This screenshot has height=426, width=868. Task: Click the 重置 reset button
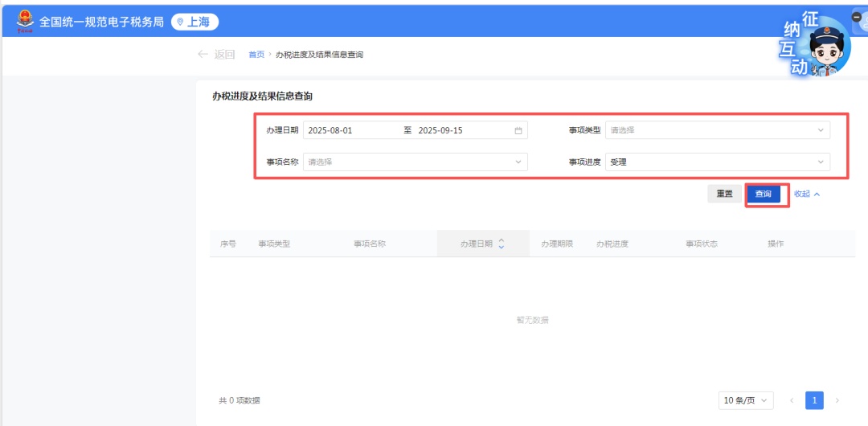coord(724,194)
